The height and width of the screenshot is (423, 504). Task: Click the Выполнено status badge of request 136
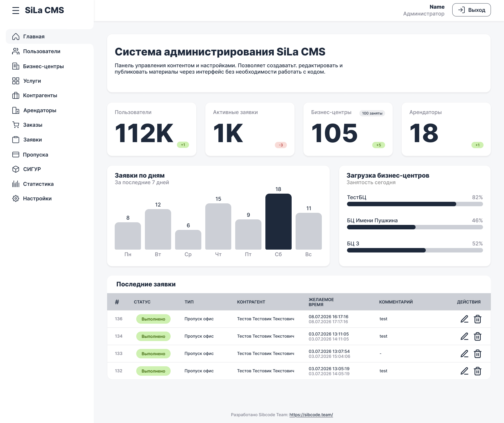point(153,319)
